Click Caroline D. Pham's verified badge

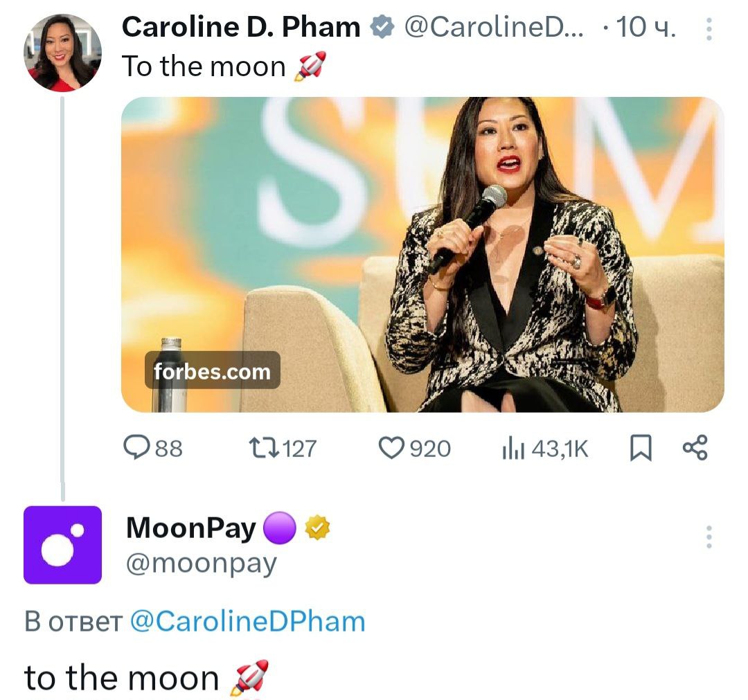pos(382,28)
